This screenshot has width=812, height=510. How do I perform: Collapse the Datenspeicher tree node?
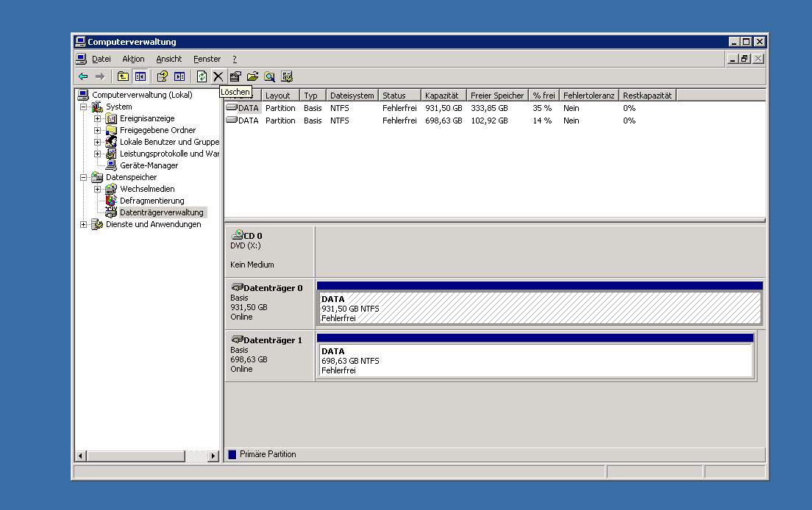tap(83, 177)
